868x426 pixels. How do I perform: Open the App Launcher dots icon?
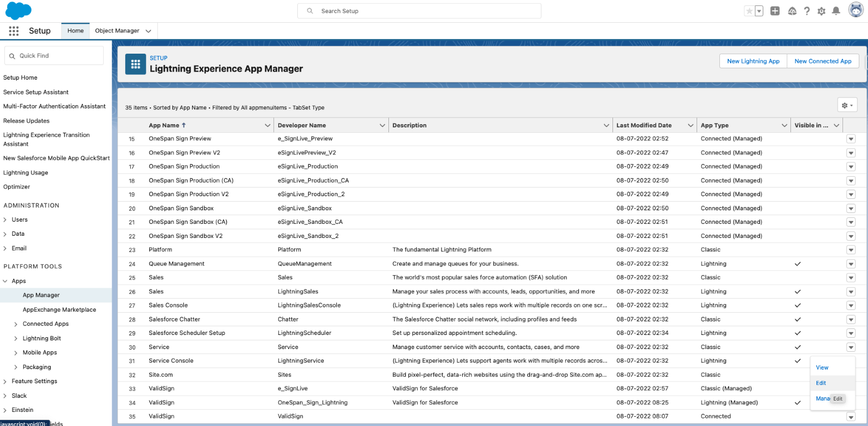[x=14, y=31]
